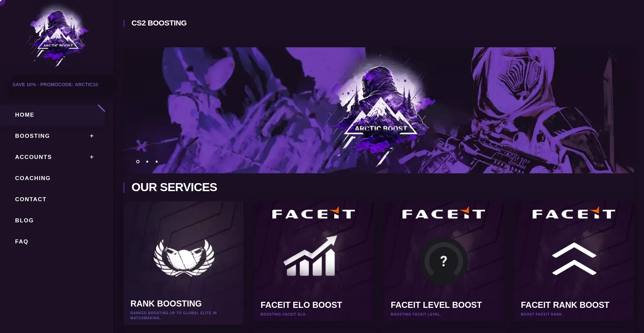Open the Faceit Rank Boost title link
The width and height of the screenshot is (644, 333).
(565, 305)
